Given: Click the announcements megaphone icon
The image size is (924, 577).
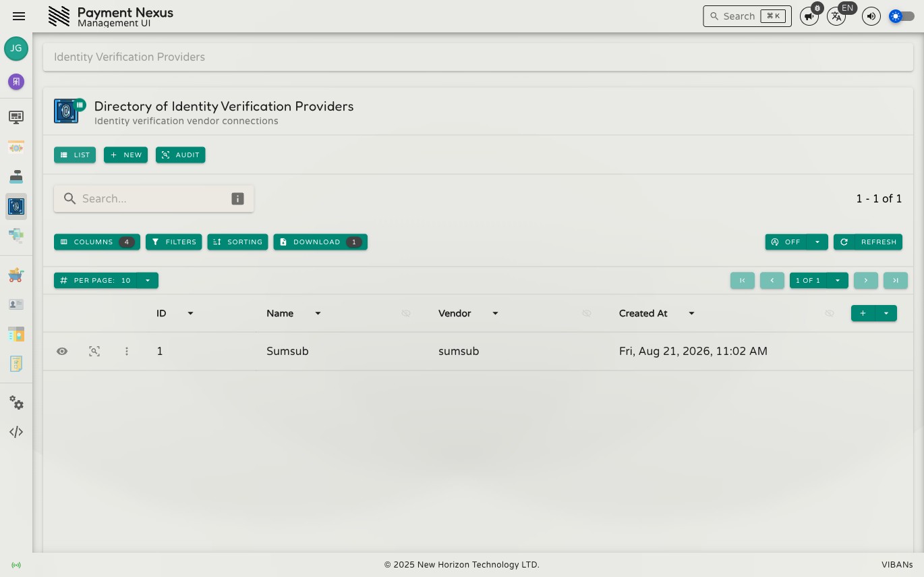Looking at the screenshot, I should click(x=809, y=16).
